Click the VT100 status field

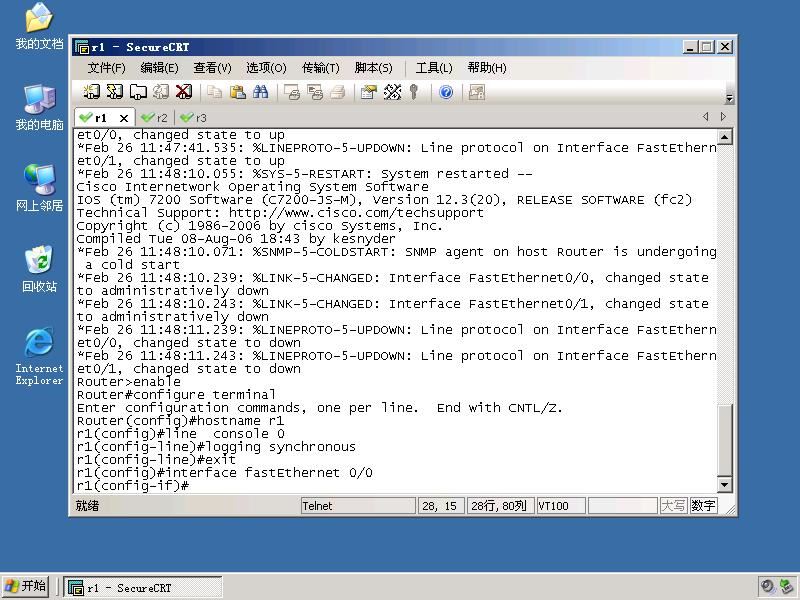click(561, 506)
